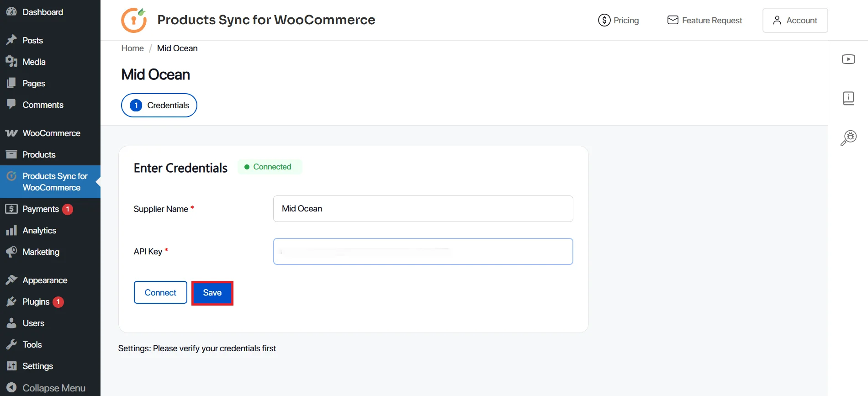
Task: Click the Payments dollar icon in sidebar
Action: coord(11,209)
